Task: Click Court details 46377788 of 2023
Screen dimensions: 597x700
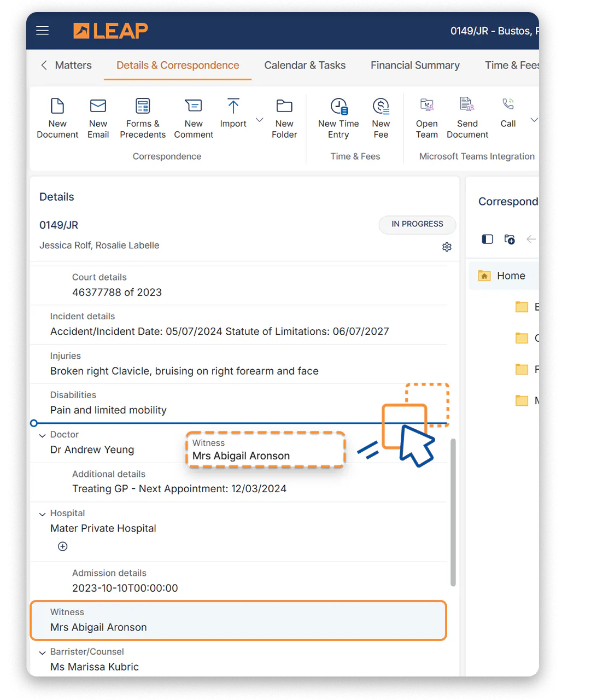Action: coord(117,292)
